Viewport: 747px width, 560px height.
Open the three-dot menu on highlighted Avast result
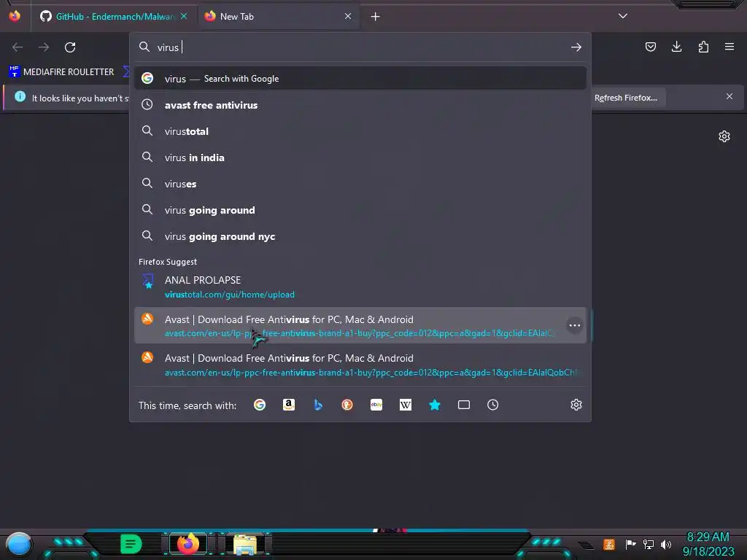575,326
